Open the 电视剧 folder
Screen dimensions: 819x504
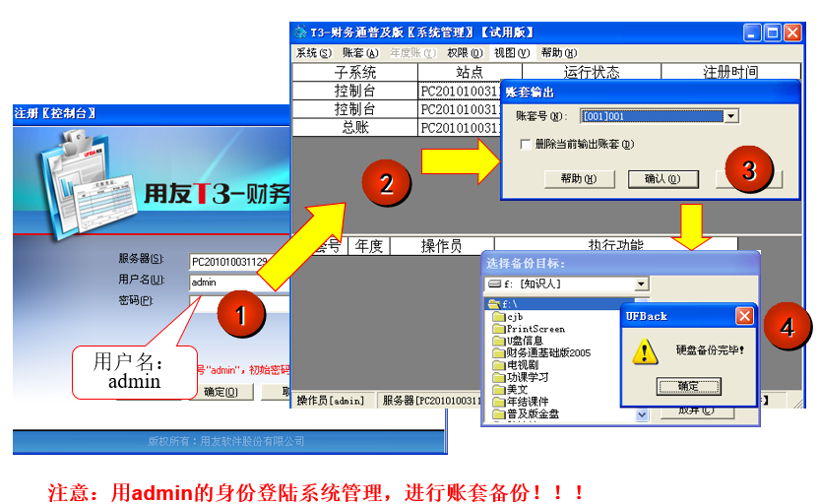pyautogui.click(x=527, y=365)
